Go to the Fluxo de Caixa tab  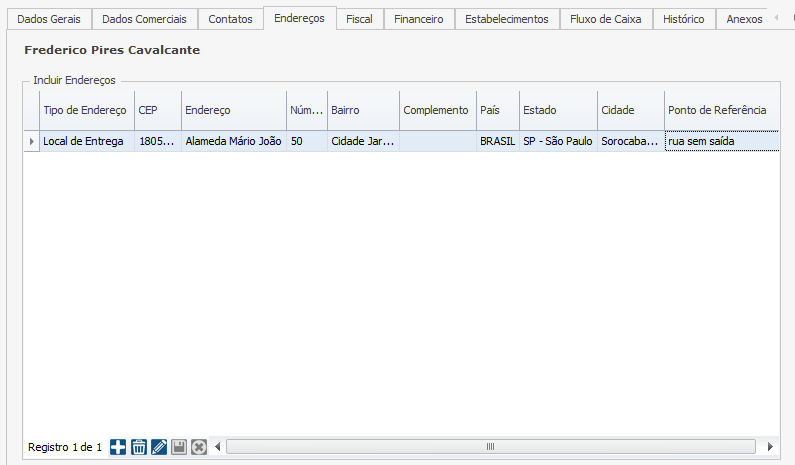pyautogui.click(x=605, y=19)
